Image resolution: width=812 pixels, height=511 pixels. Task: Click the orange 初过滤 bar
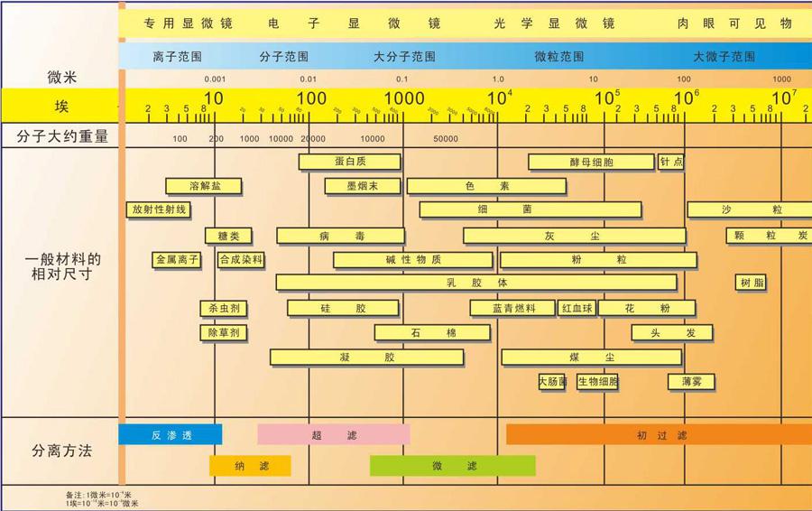659,434
